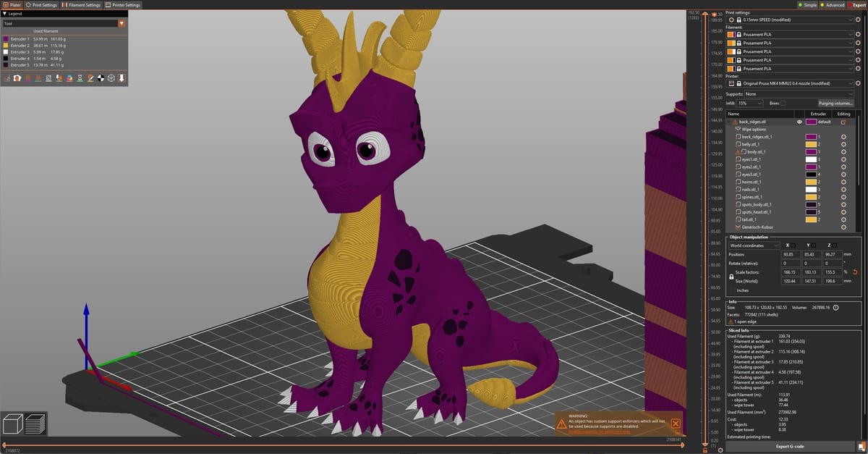Toggle the deretractions icon in legend toolbar
The height and width of the screenshot is (454, 868).
coord(38,77)
